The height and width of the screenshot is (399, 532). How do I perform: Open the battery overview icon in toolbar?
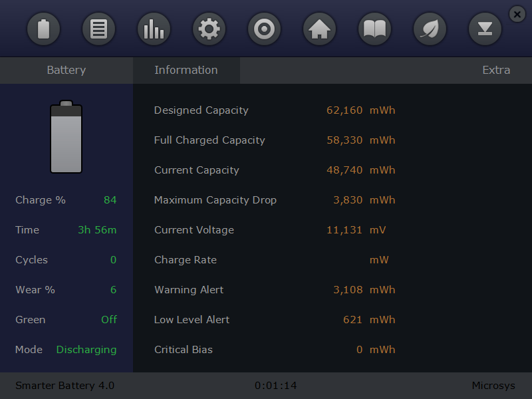43,29
